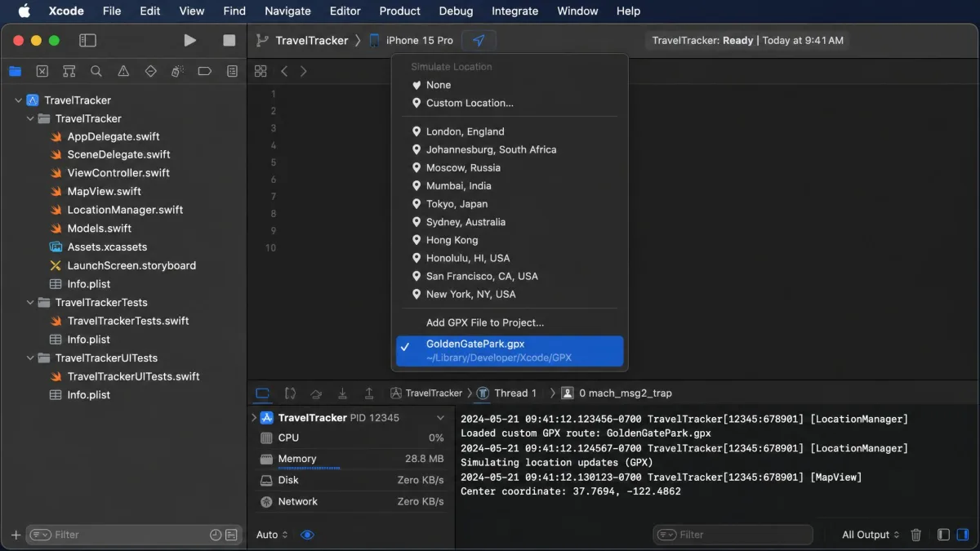Show the Symbol navigator
This screenshot has width=980, height=551.
[x=69, y=71]
